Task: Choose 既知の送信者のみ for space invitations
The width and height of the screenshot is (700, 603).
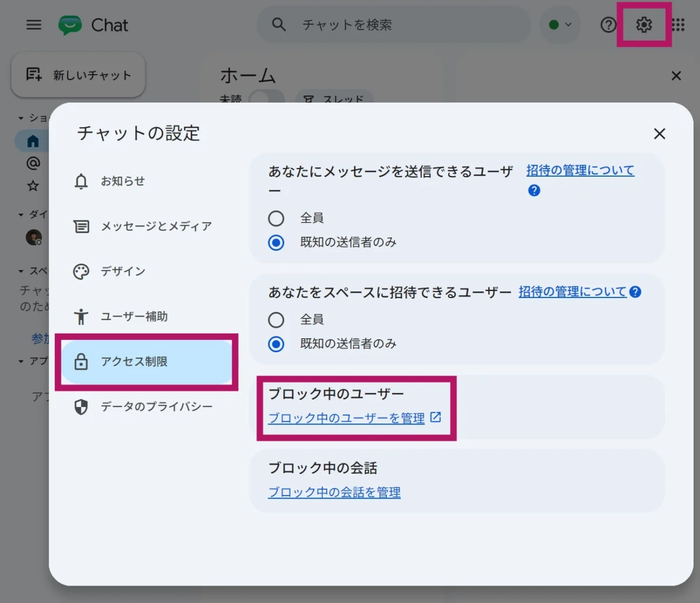Action: coord(276,343)
